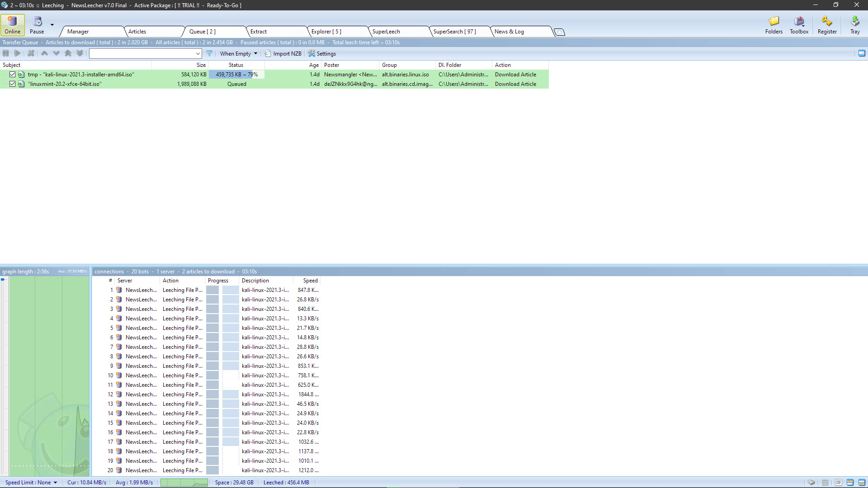Sort queue by Subject column
868x488 pixels.
point(76,65)
